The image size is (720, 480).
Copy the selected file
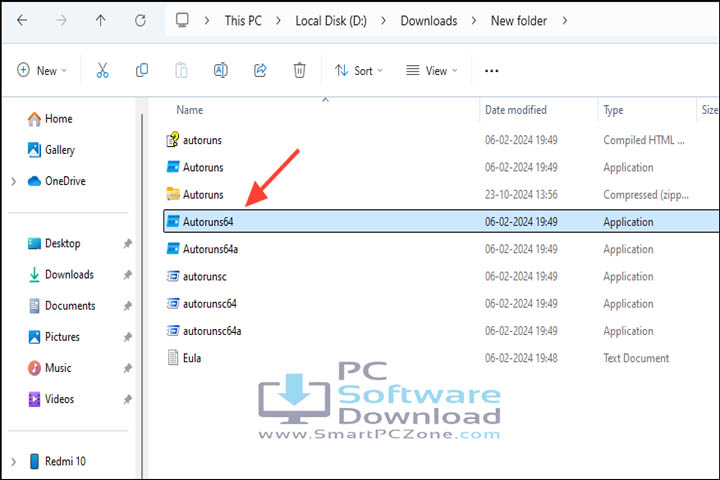pyautogui.click(x=142, y=70)
